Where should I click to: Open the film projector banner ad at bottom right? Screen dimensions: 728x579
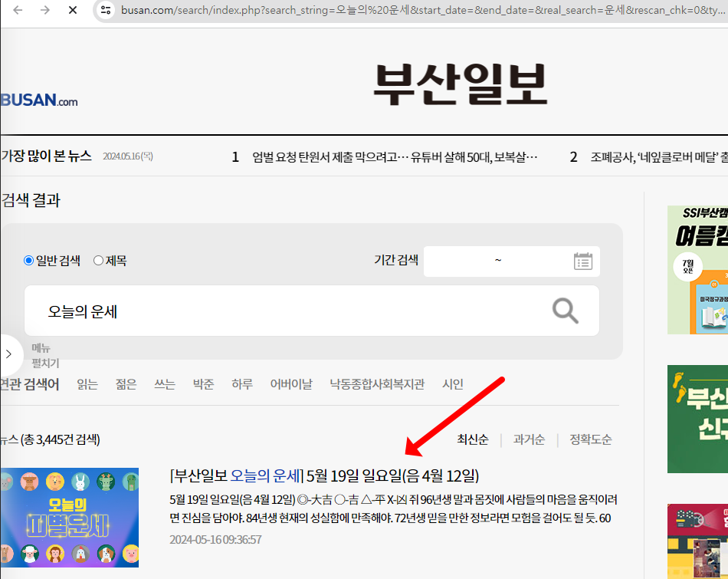(x=697, y=541)
